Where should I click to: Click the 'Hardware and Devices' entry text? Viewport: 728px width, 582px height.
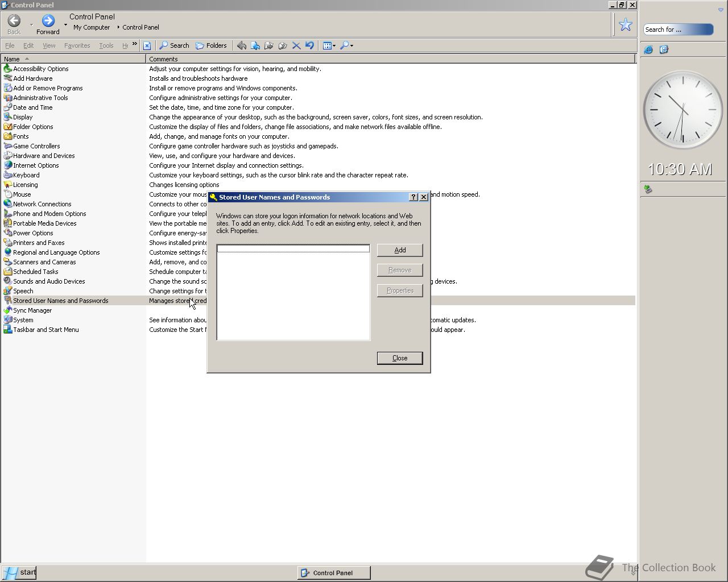tap(44, 156)
